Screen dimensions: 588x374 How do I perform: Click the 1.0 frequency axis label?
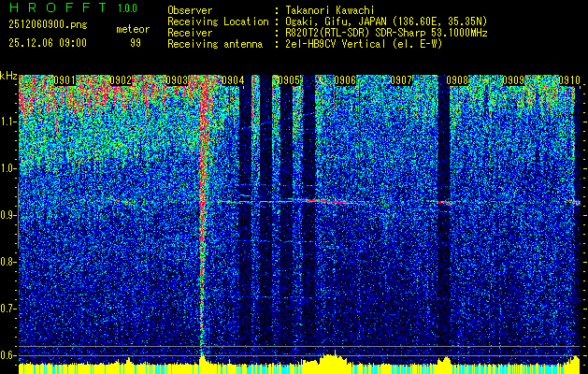click(x=7, y=168)
